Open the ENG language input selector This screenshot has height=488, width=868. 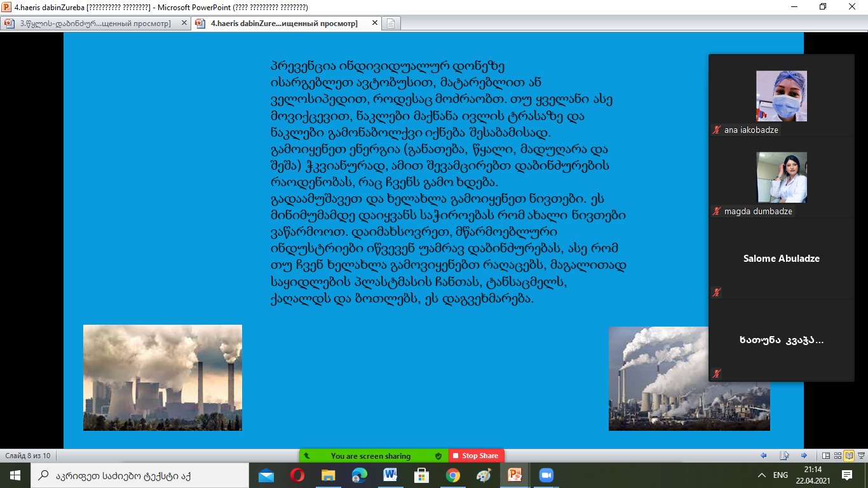click(x=780, y=475)
